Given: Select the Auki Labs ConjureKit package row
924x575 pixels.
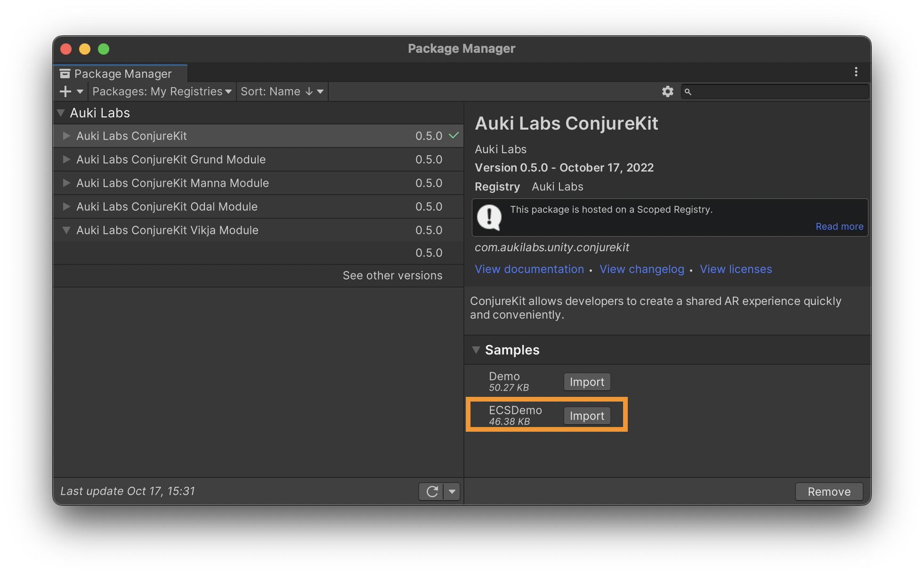Looking at the screenshot, I should 259,136.
